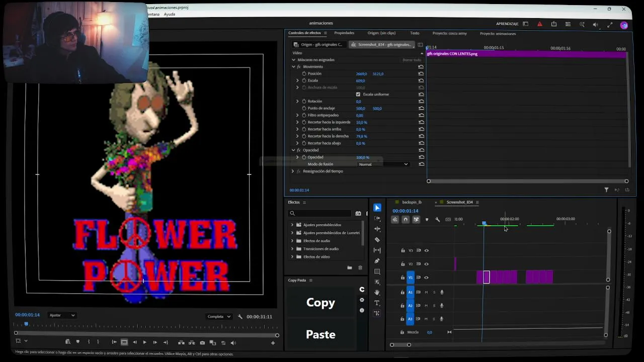Toggle full screen video icon
Screen dimensions: 644x362
pyautogui.click(x=610, y=25)
